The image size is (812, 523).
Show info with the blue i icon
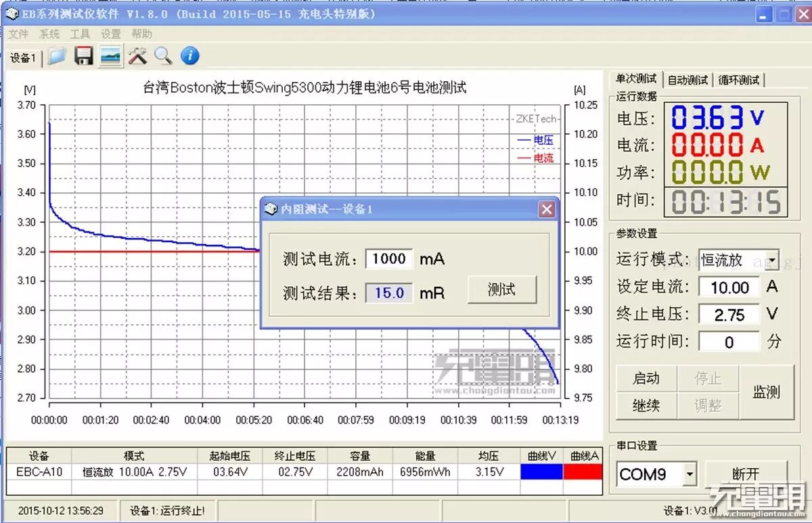click(x=190, y=55)
